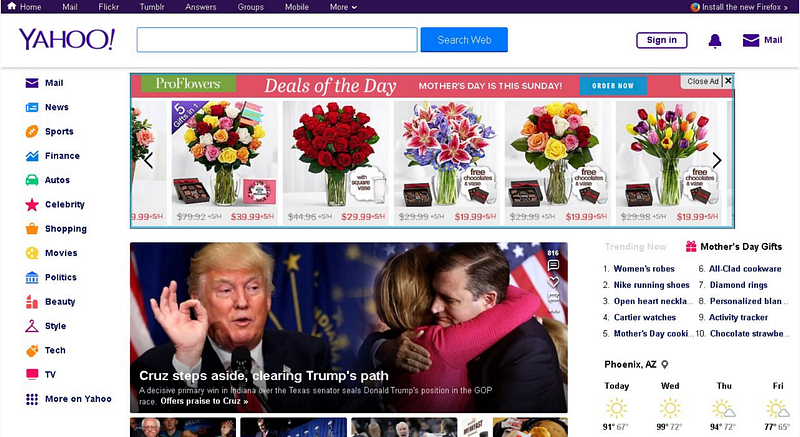Open the All-Clad cookware link
The height and width of the screenshot is (437, 800).
point(745,269)
